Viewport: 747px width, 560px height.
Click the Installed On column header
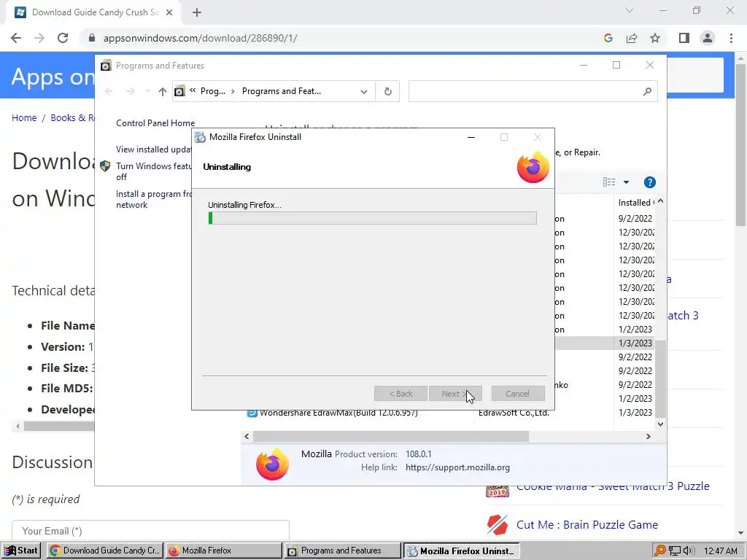[636, 203]
